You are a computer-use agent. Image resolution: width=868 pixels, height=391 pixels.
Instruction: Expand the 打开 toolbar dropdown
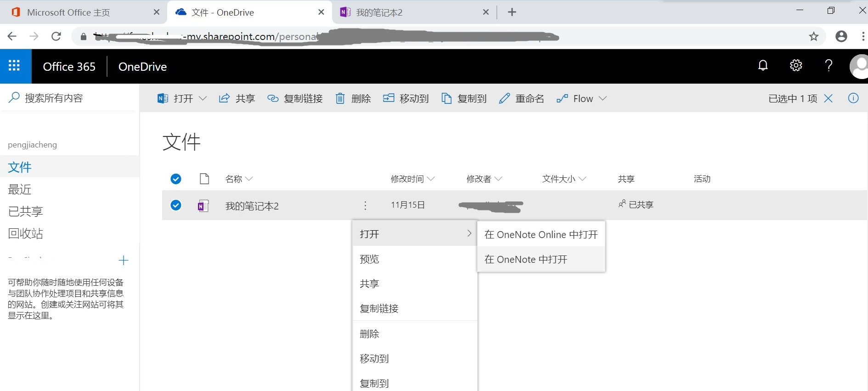tap(203, 98)
